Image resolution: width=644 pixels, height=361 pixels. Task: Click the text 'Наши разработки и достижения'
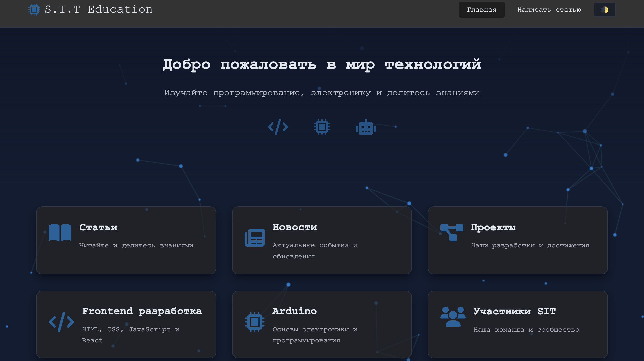click(x=530, y=245)
